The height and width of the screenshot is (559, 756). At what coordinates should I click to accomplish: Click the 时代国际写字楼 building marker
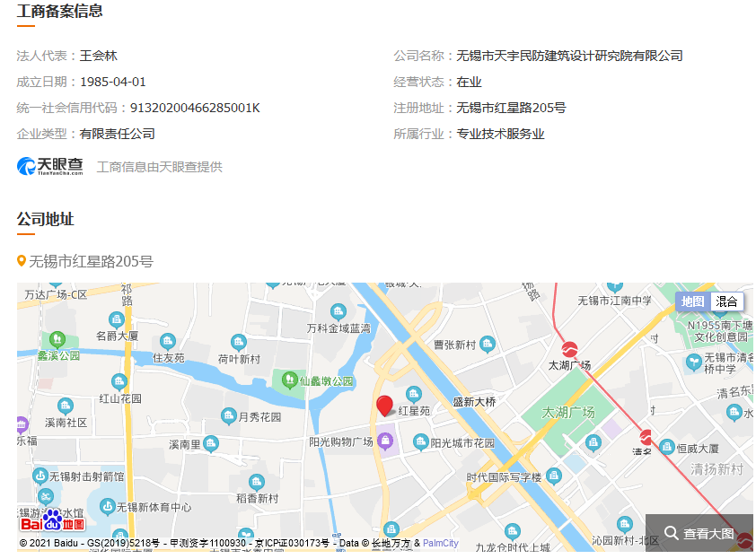554,476
